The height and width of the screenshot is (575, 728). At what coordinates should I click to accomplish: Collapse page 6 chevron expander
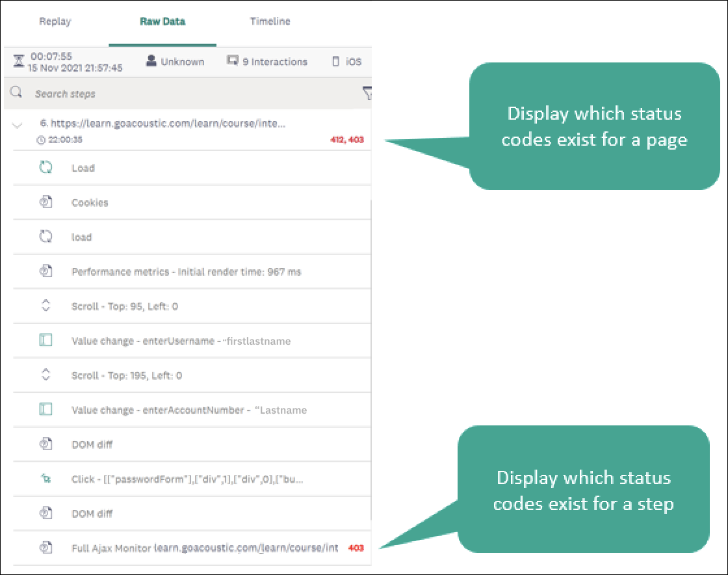[x=18, y=126]
